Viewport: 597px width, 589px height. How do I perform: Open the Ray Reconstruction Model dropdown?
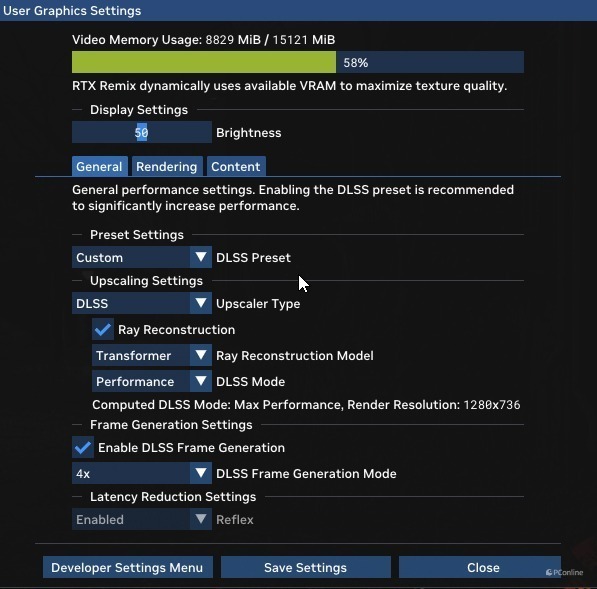(x=152, y=355)
